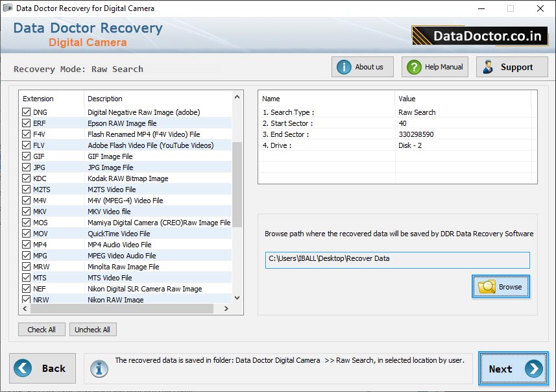Click the extension list scroll down arrow
Image resolution: width=556 pixels, height=392 pixels.
coord(237,298)
